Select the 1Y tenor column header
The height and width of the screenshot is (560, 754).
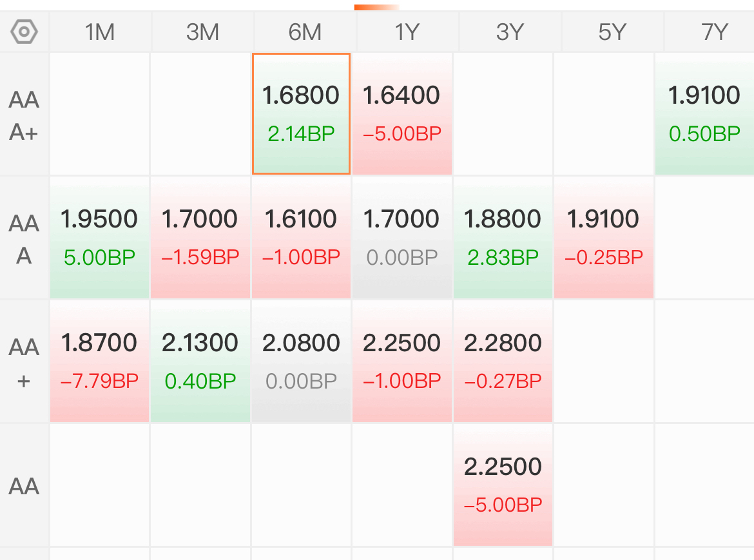point(407,32)
